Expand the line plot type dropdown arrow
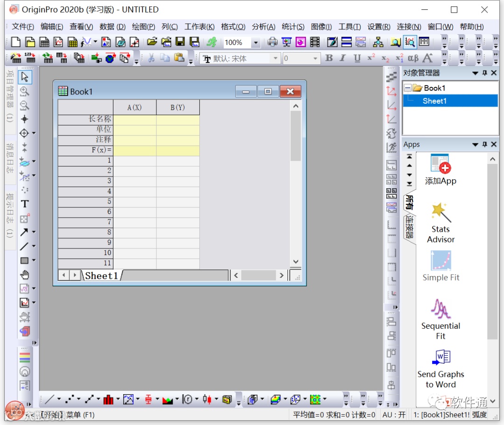 [x=59, y=400]
